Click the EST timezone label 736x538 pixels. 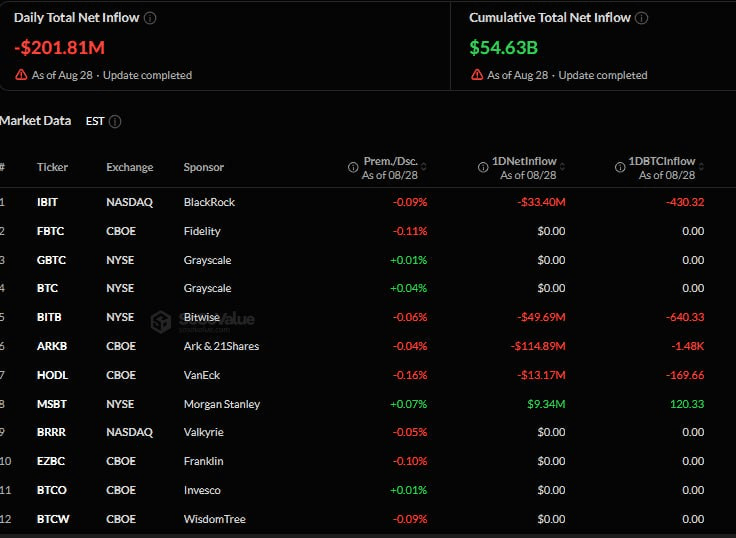[x=95, y=121]
